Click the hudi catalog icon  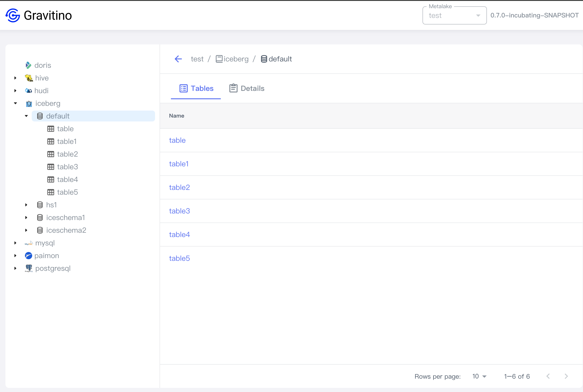tap(29, 91)
